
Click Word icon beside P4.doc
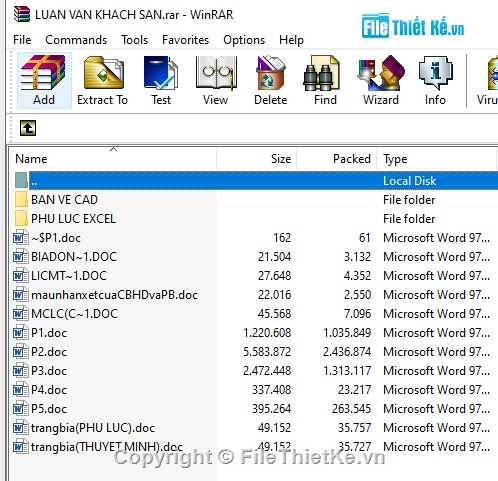point(21,390)
